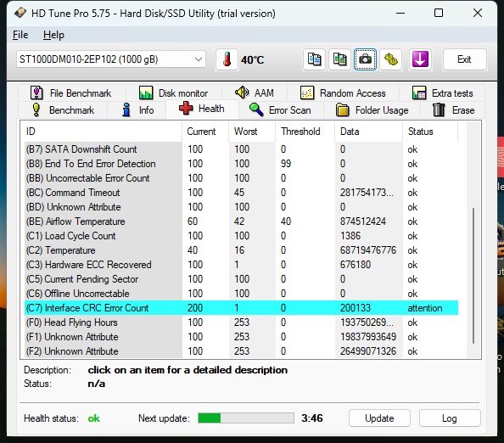504x443 pixels.
Task: Select the (C6) Offline Uncorrectable row
Action: pos(241,294)
